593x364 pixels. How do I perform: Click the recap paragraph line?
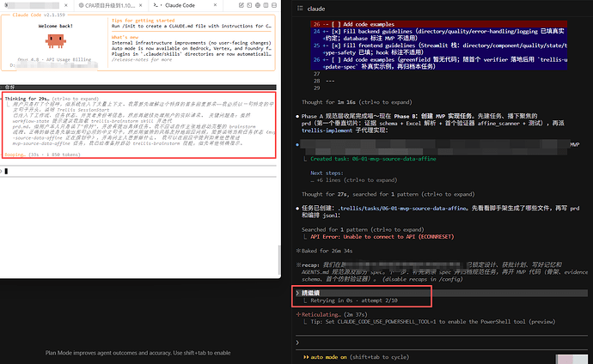[442, 272]
